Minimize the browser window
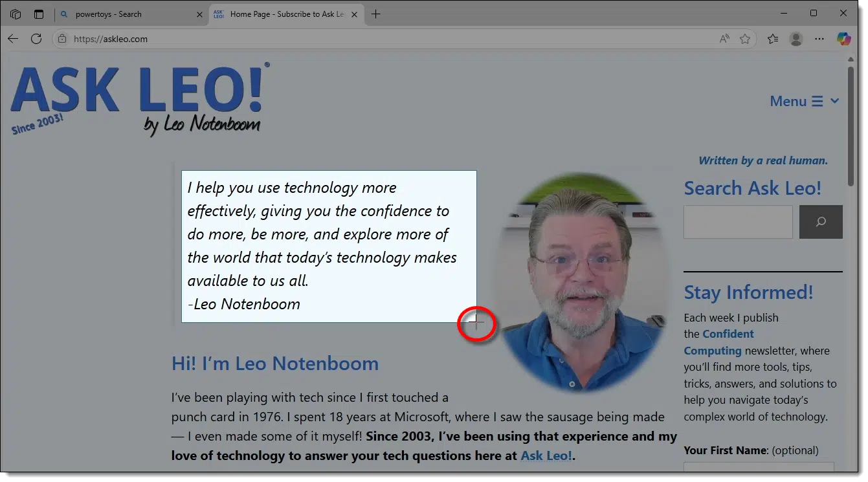The width and height of the screenshot is (868, 482). click(784, 14)
